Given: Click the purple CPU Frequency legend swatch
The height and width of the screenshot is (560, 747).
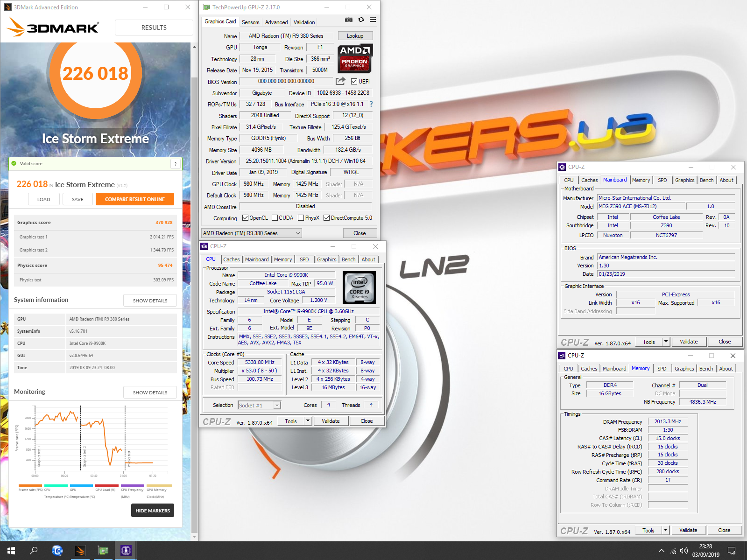Looking at the screenshot, I should tap(133, 485).
